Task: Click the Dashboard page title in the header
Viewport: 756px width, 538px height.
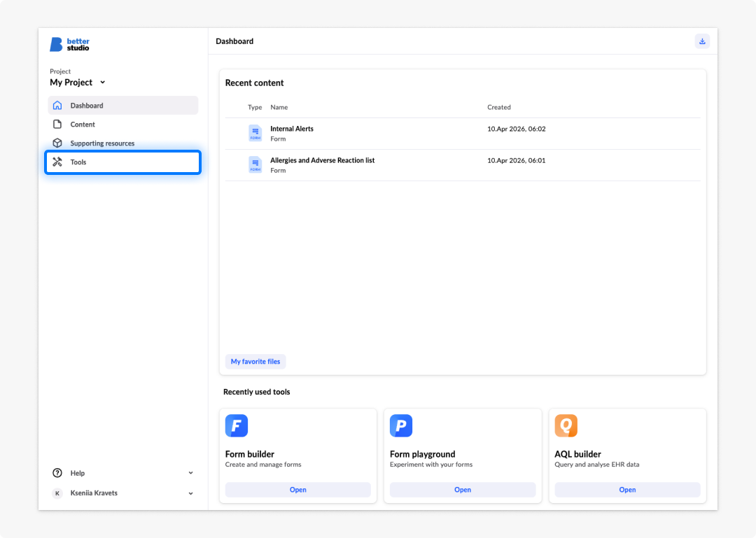Action: [x=234, y=41]
